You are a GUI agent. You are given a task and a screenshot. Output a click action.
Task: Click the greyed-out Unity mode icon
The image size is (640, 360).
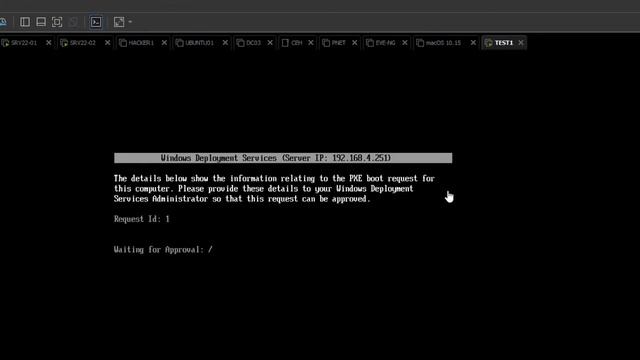(x=73, y=22)
